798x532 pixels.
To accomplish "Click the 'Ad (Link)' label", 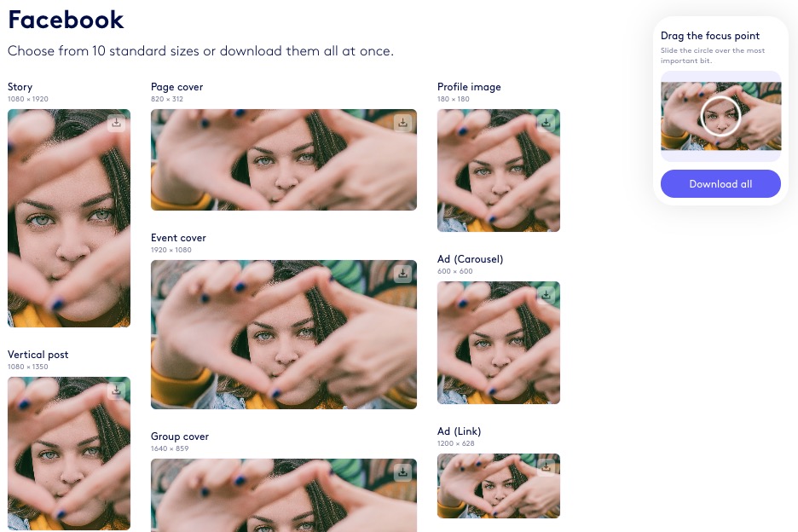I will point(459,431).
